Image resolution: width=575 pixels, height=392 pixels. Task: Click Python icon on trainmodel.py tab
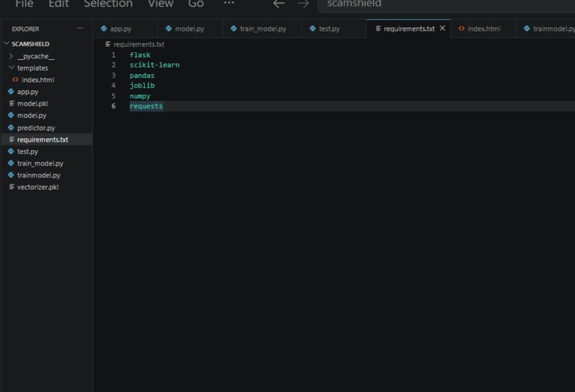pos(526,29)
